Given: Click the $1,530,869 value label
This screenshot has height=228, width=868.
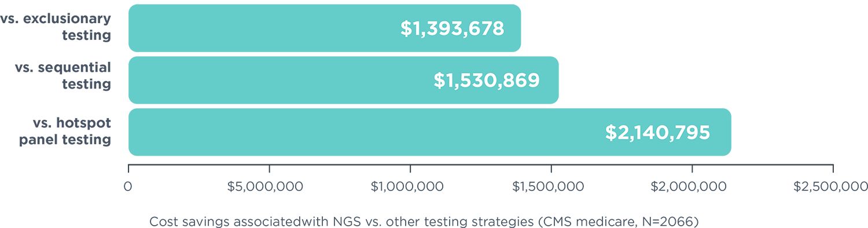Looking at the screenshot, I should coord(487,80).
